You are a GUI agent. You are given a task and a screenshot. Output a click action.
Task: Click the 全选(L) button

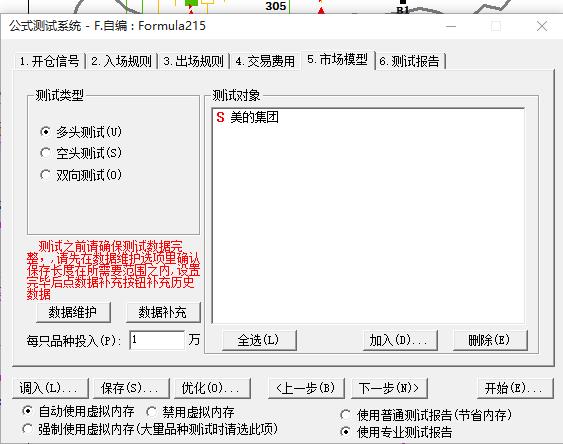(x=259, y=340)
